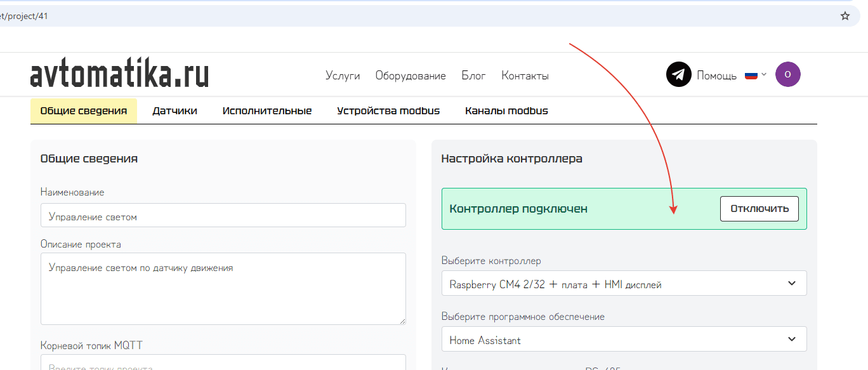Go to the 'Услуги' page
This screenshot has width=868, height=370.
343,76
